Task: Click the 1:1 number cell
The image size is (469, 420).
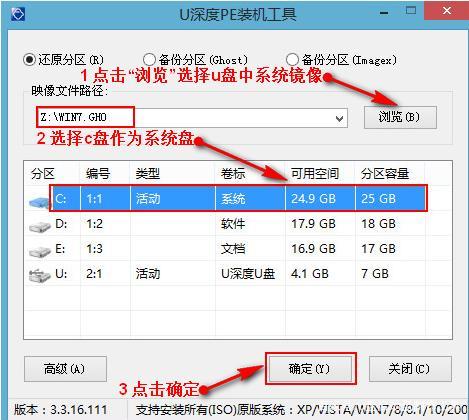Action: coord(94,199)
